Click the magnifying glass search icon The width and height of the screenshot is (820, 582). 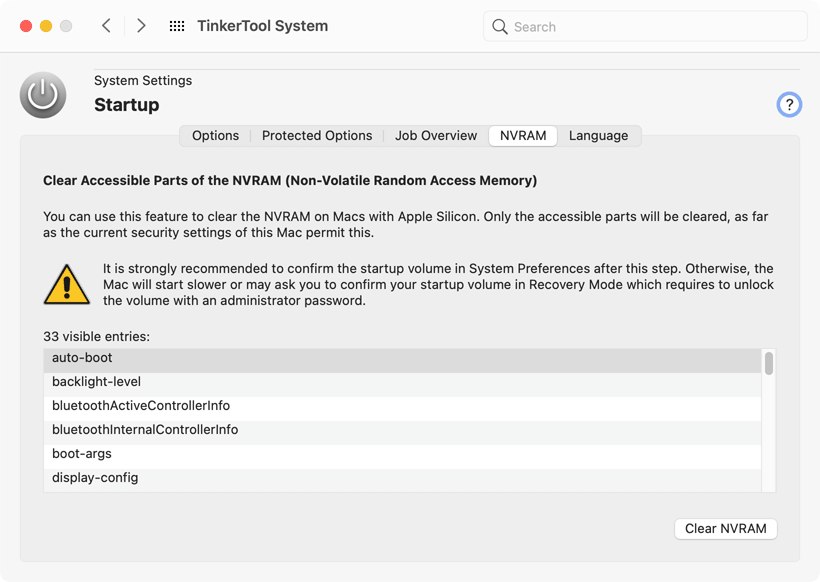pos(500,27)
